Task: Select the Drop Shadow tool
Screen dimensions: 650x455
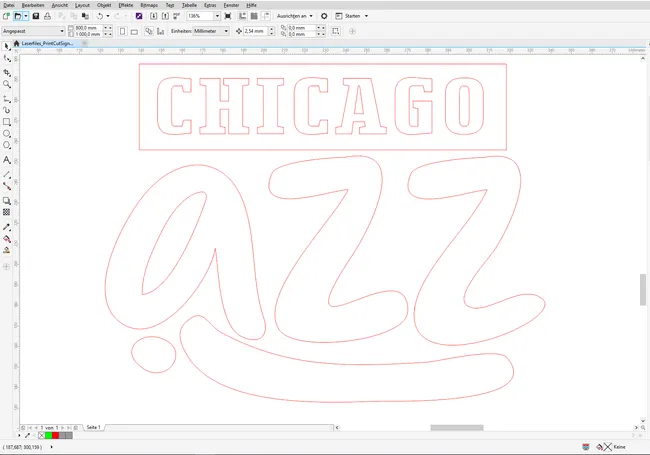Action: pos(7,201)
